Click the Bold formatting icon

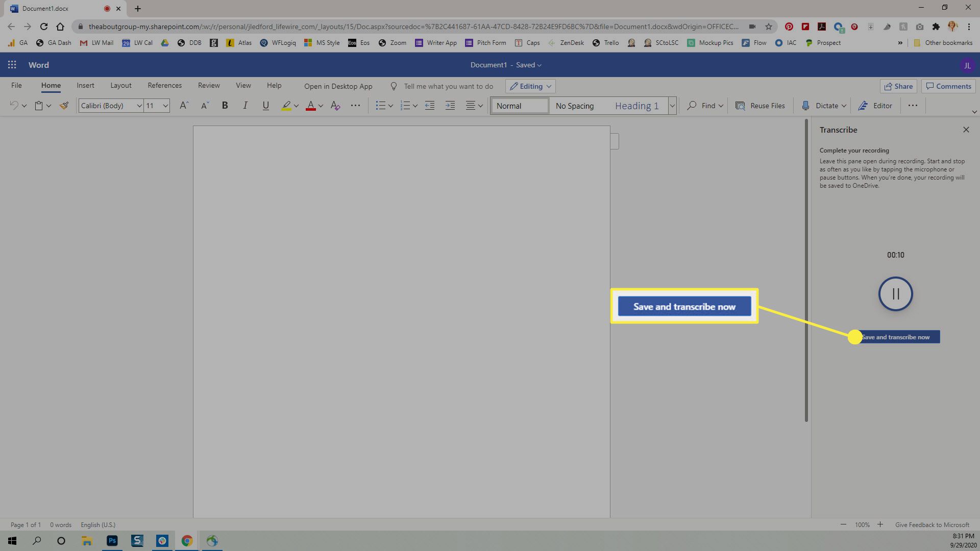pos(225,106)
